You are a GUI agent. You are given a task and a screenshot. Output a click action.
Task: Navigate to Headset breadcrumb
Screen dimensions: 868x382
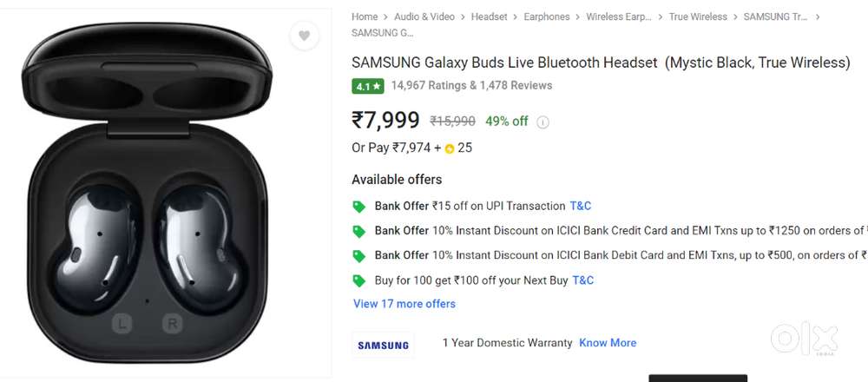(490, 16)
